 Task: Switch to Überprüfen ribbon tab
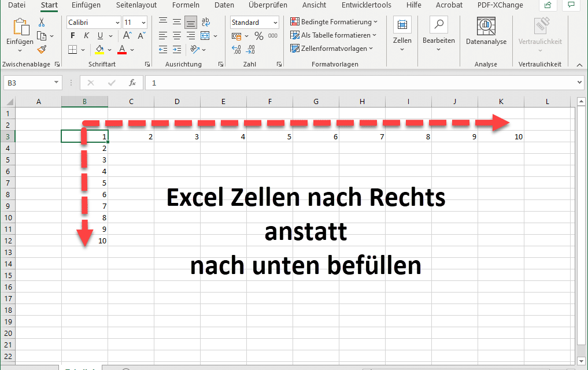[x=268, y=5]
